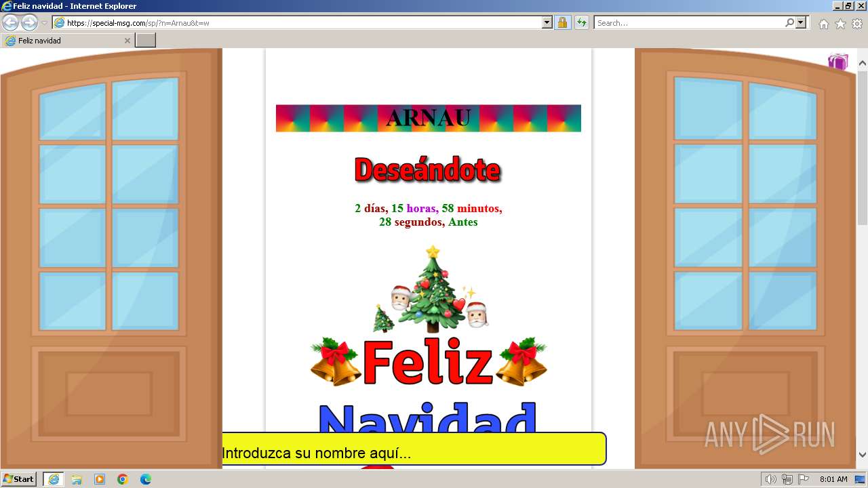Open File Explorer folder taskbar icon
This screenshot has width=868, height=488.
pos(77,479)
